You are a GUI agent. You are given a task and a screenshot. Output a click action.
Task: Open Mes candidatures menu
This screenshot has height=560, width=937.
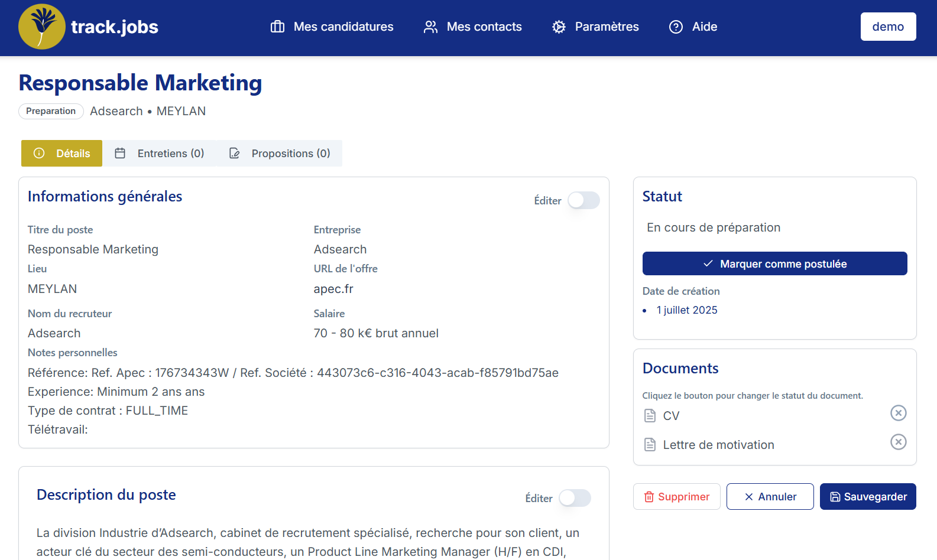(332, 27)
